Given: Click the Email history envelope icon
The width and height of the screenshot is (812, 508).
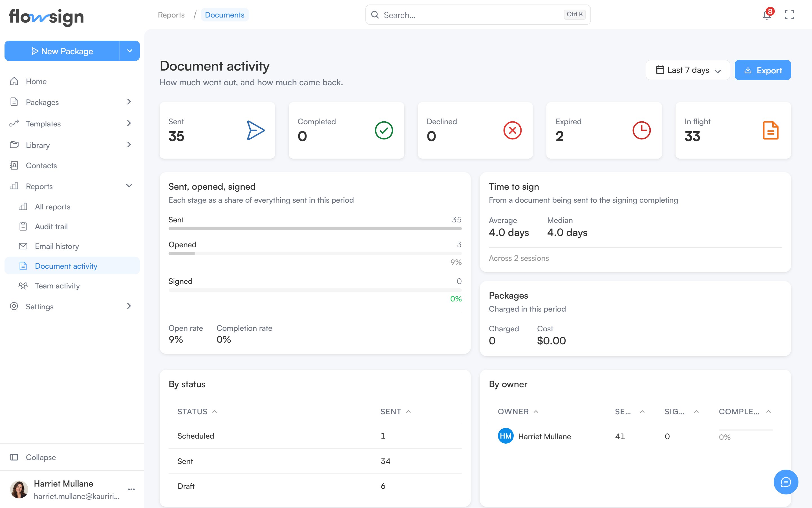Looking at the screenshot, I should (23, 246).
